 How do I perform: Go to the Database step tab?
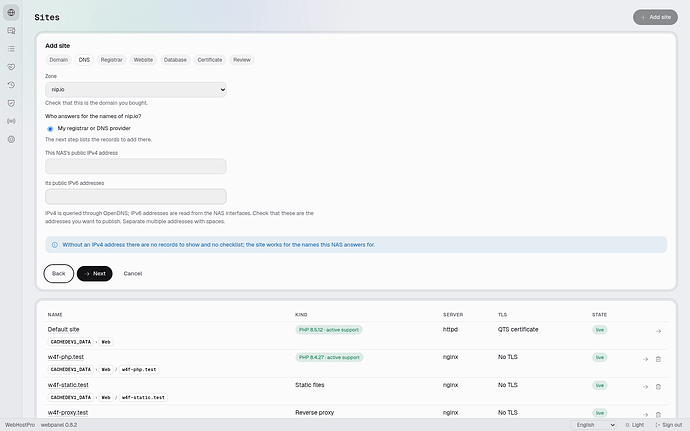coord(175,60)
